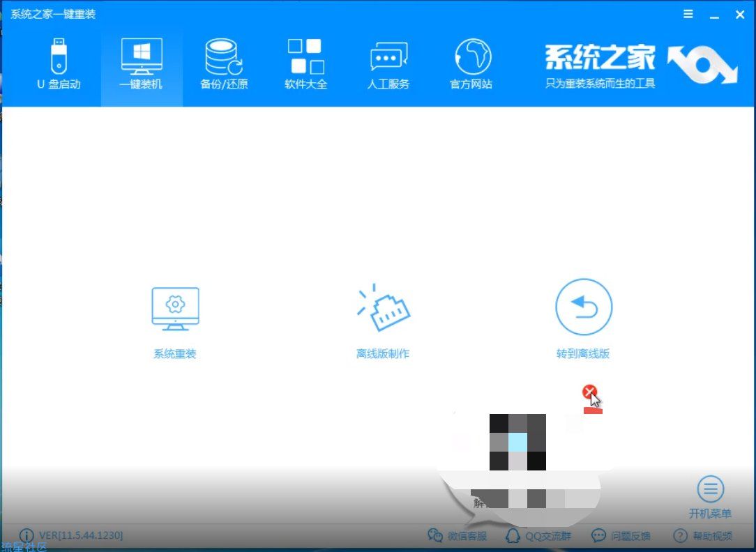Click the 系统之家 brand logo

point(642,66)
